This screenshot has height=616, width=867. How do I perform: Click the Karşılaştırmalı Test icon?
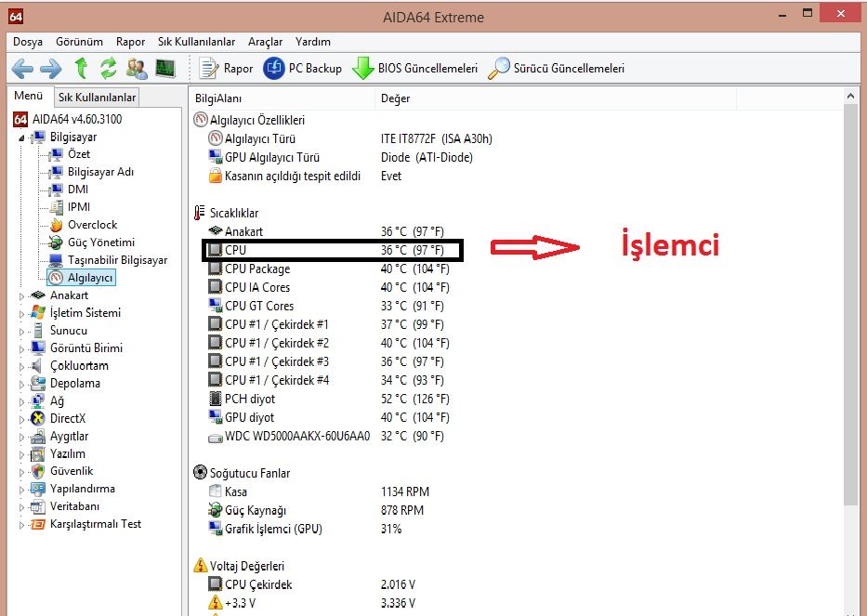(x=37, y=525)
